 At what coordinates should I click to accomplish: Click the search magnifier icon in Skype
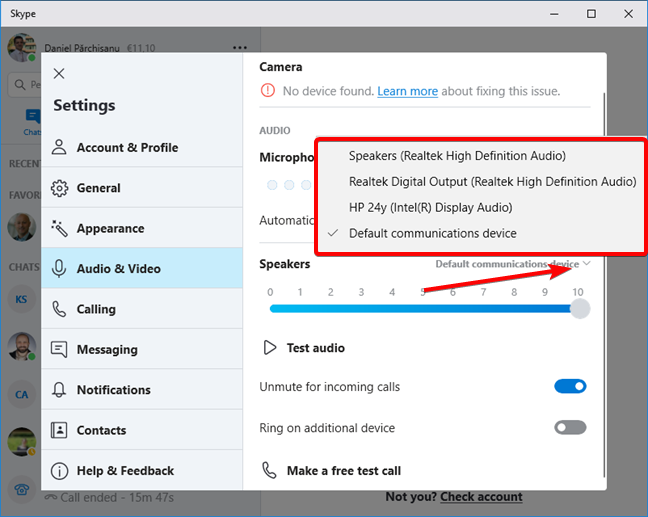click(x=19, y=85)
